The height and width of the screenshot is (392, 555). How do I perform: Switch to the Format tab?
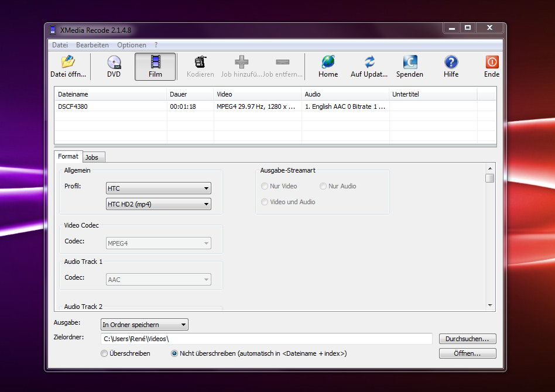68,156
